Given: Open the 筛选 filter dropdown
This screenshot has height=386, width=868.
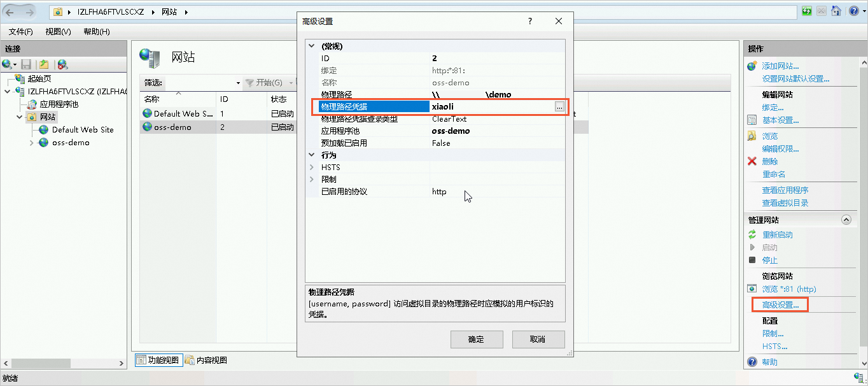Looking at the screenshot, I should tap(237, 83).
